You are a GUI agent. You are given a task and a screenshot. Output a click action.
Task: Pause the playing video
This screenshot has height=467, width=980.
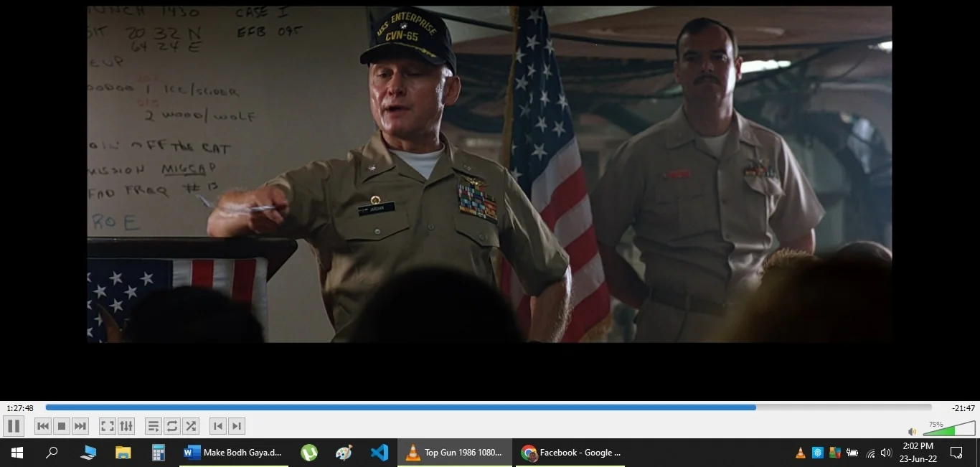[14, 426]
